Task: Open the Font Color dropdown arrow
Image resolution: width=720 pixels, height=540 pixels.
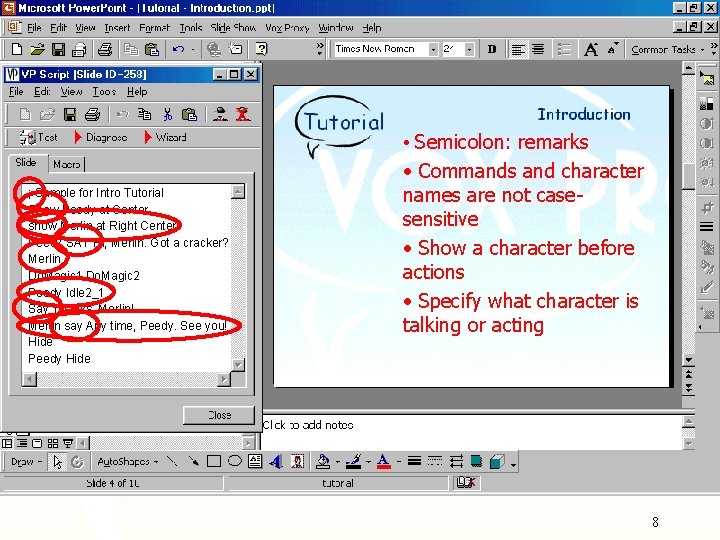Action: pos(399,461)
